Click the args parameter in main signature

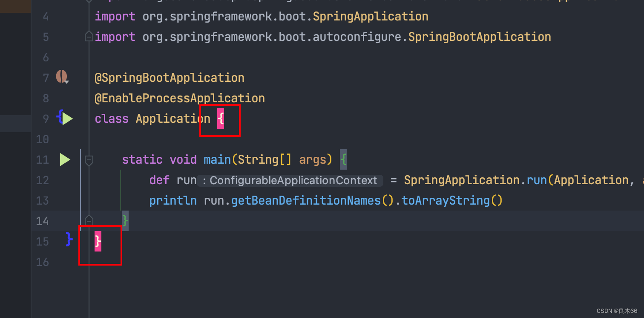click(x=313, y=159)
